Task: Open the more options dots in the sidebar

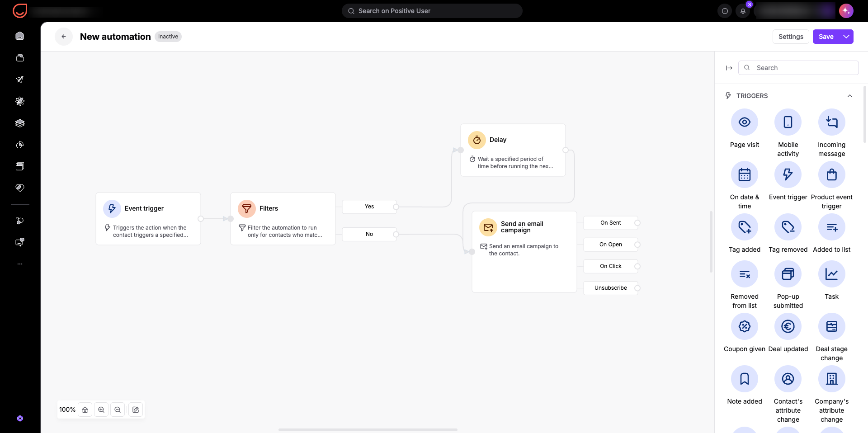Action: [20, 264]
